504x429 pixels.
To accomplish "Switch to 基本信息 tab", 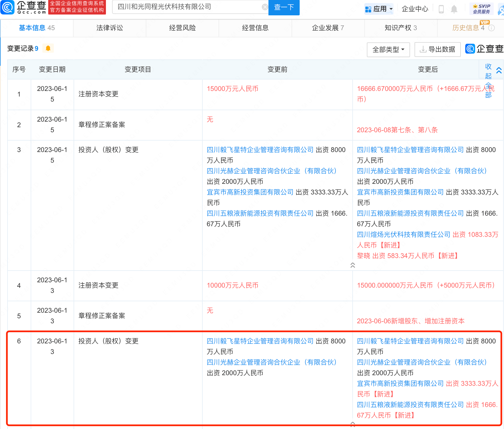I will tap(37, 28).
